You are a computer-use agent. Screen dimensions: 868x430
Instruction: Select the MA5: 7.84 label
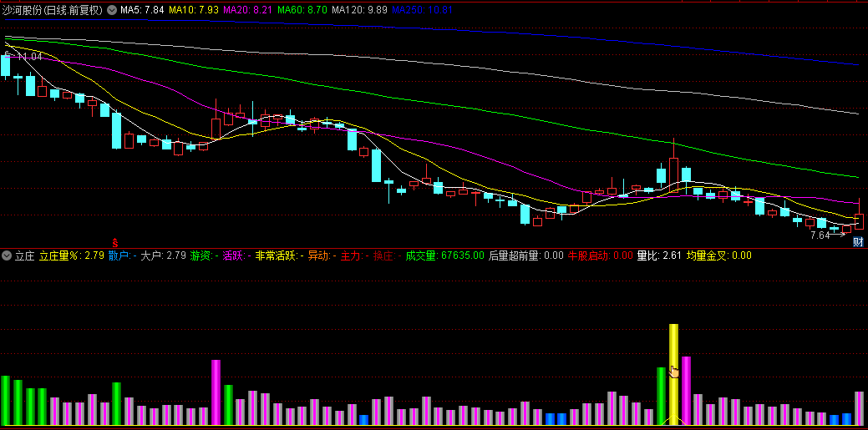point(142,9)
